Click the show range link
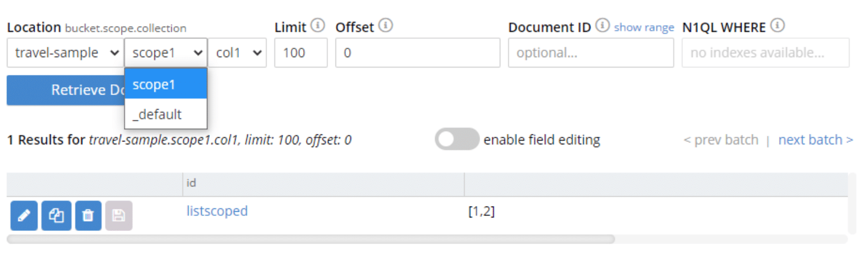The image size is (868, 266). pyautogui.click(x=644, y=27)
